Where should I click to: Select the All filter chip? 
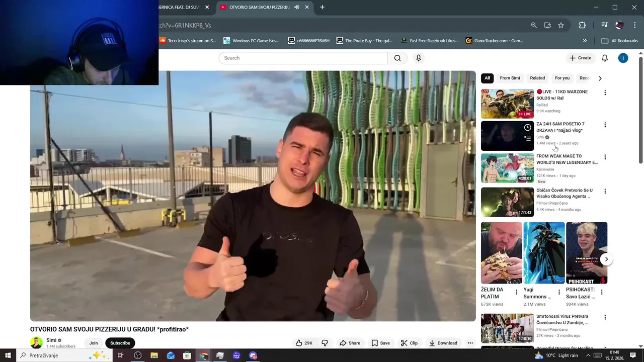pyautogui.click(x=487, y=78)
